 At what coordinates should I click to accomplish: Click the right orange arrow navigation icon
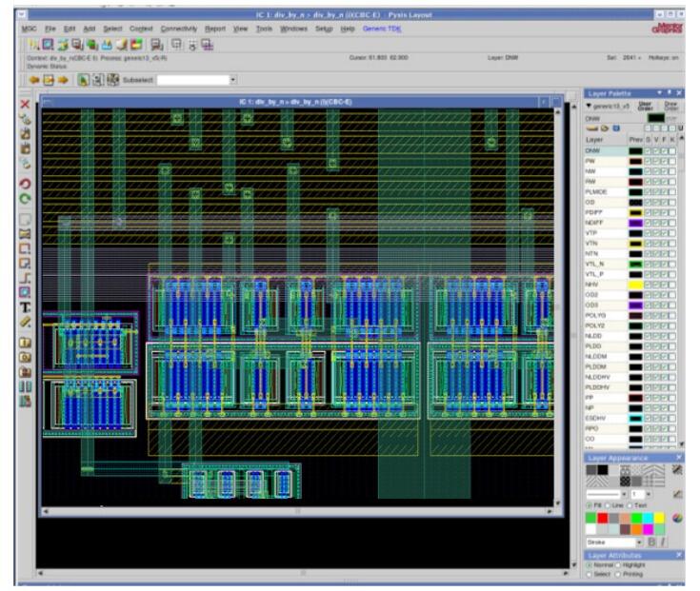click(x=64, y=80)
